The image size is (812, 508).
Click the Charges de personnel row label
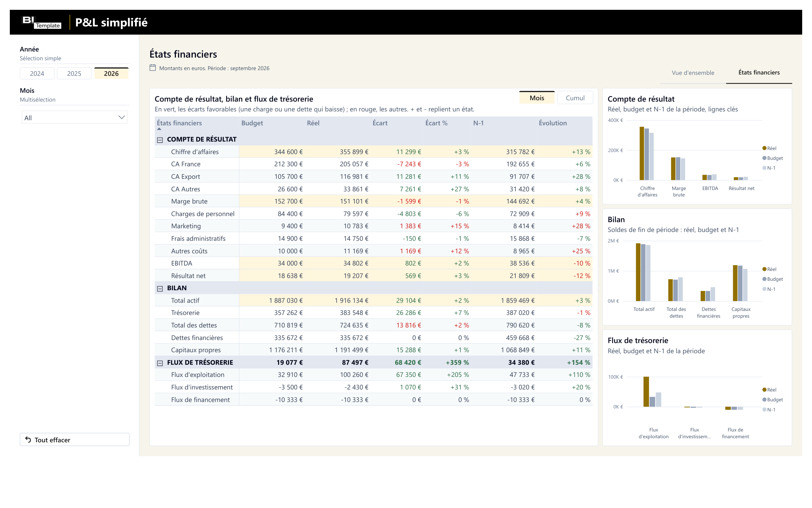203,214
